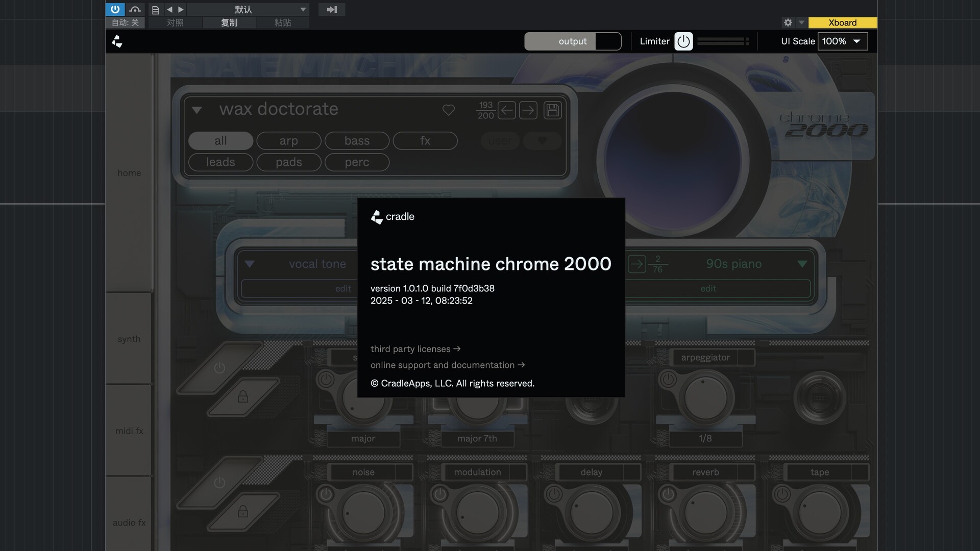Click the arpeggiator knob
Screen dimensions: 980x551
coord(706,398)
